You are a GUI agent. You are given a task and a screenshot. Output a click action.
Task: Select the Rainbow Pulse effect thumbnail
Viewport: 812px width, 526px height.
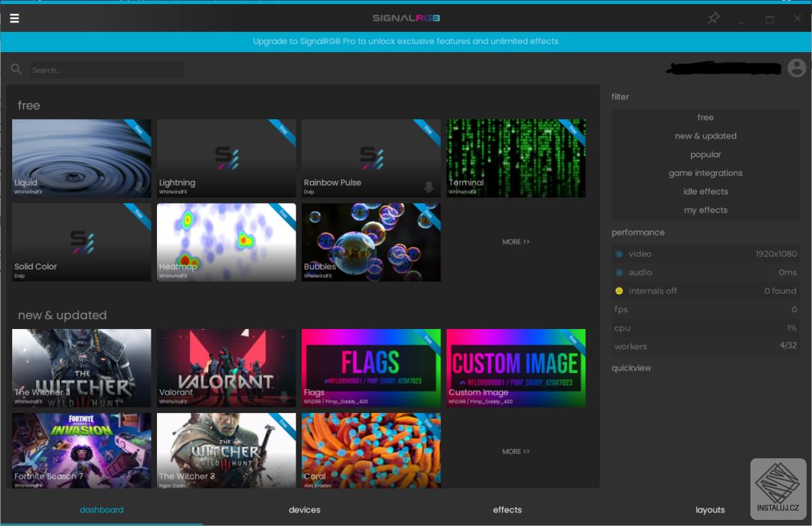click(371, 158)
